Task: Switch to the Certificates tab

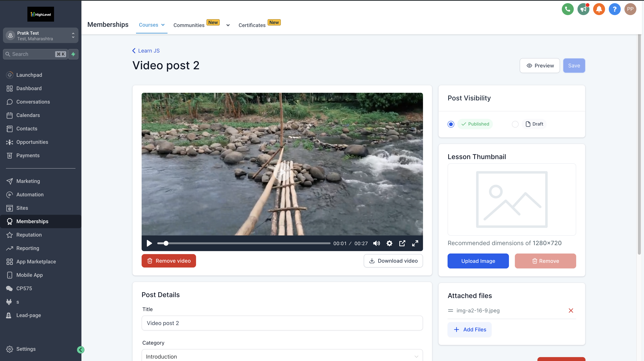Action: (252, 25)
